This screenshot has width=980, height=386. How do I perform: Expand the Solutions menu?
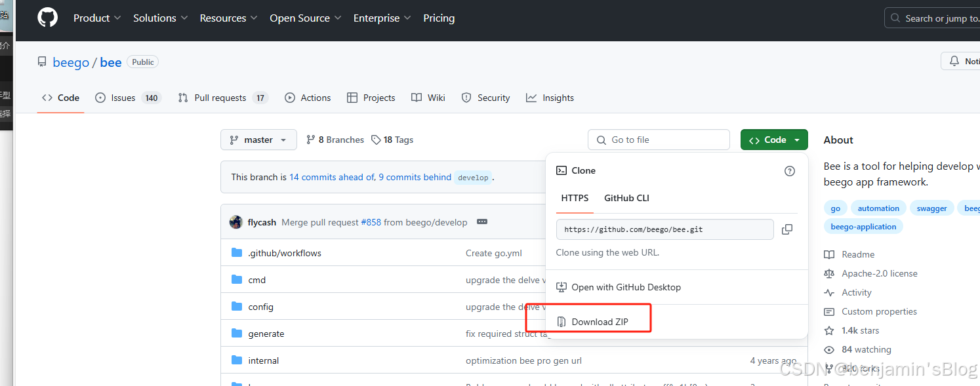click(160, 18)
